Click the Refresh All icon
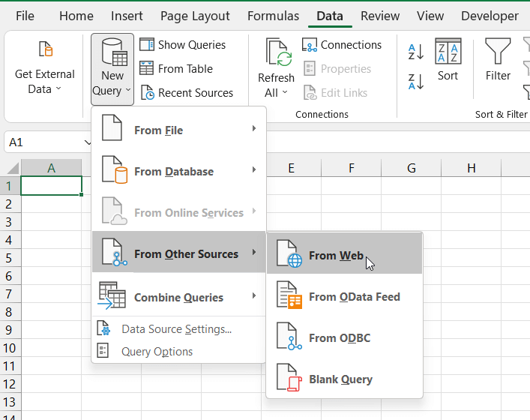Viewport: 530px width, 420px height. click(279, 52)
